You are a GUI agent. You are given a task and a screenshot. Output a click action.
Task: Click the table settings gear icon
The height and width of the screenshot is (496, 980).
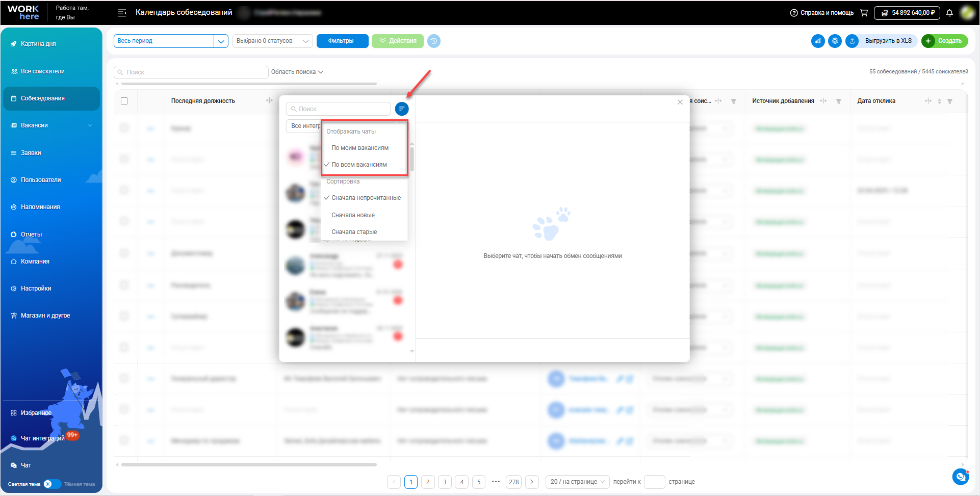pyautogui.click(x=835, y=41)
